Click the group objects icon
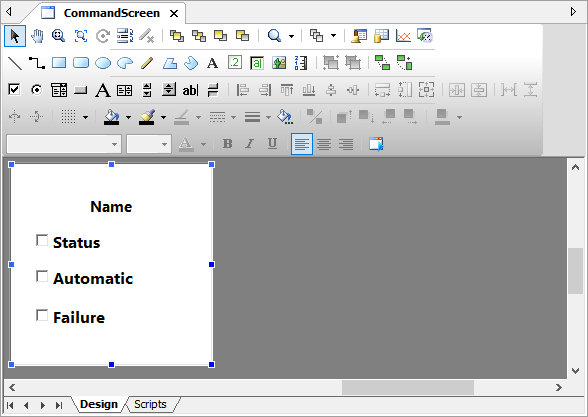Image resolution: width=588 pixels, height=417 pixels. click(331, 63)
